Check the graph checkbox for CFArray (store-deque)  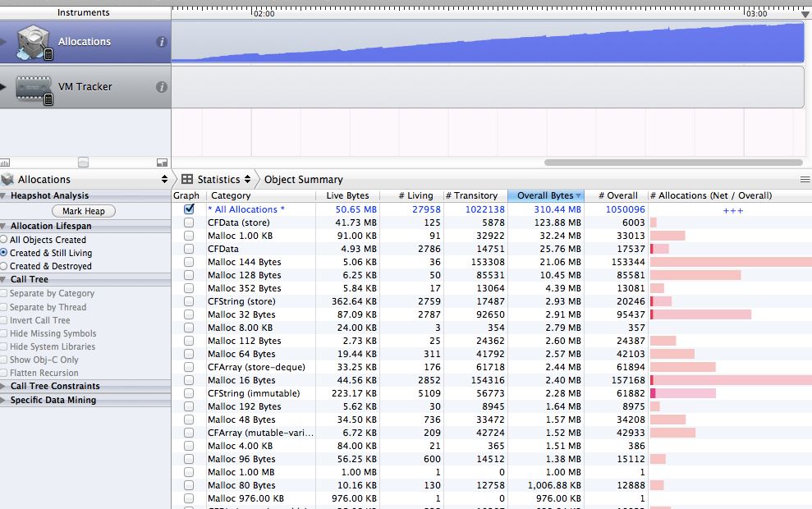click(x=189, y=367)
